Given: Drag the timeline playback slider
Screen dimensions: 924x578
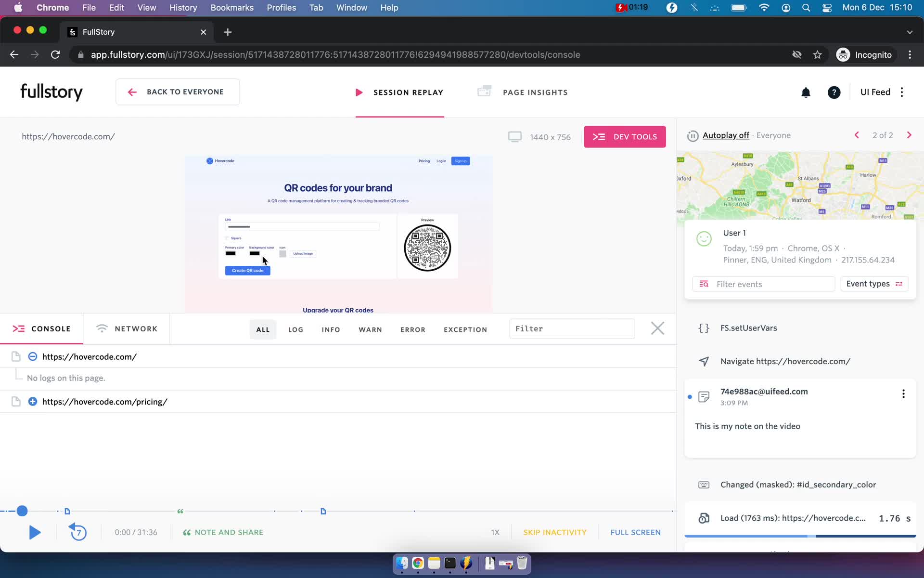Looking at the screenshot, I should pos(22,511).
